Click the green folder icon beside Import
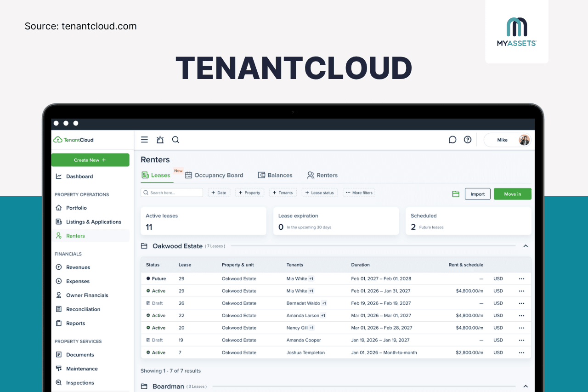 click(x=456, y=194)
